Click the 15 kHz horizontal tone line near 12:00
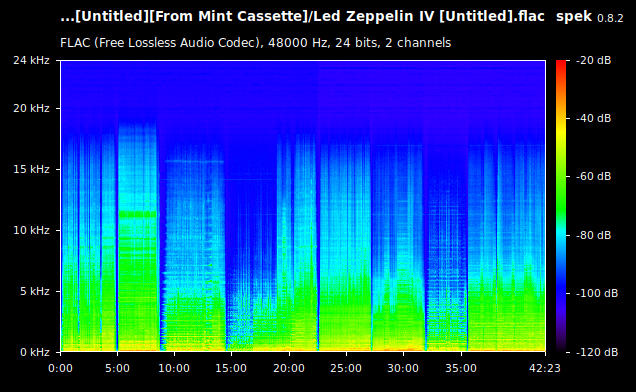Viewport: 636px width, 392px height. pos(194,162)
